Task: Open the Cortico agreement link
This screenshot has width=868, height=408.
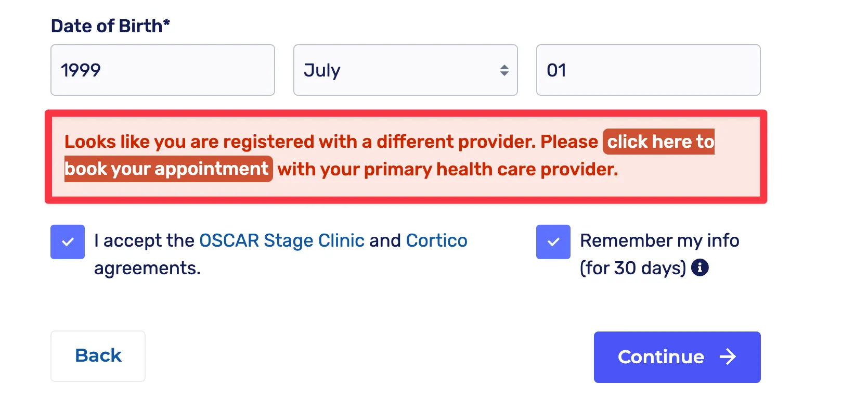Action: coord(436,240)
